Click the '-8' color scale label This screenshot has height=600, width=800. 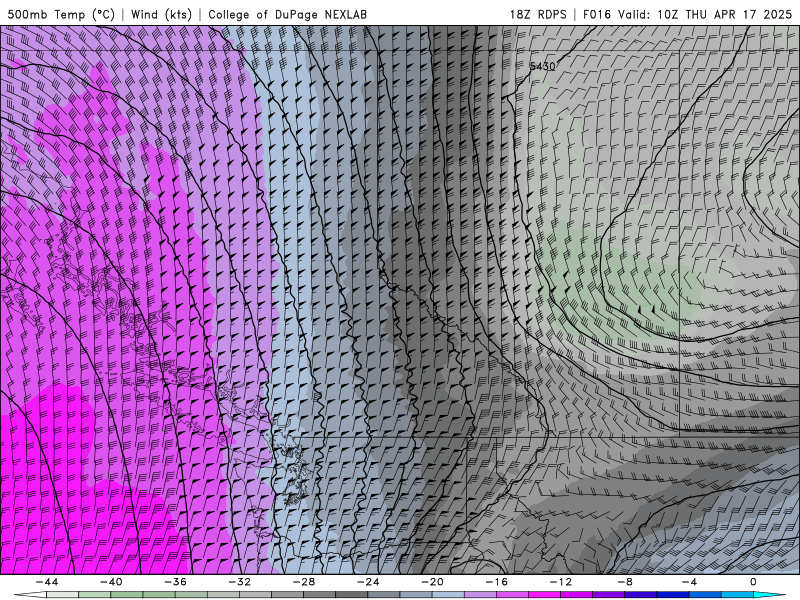pos(626,582)
